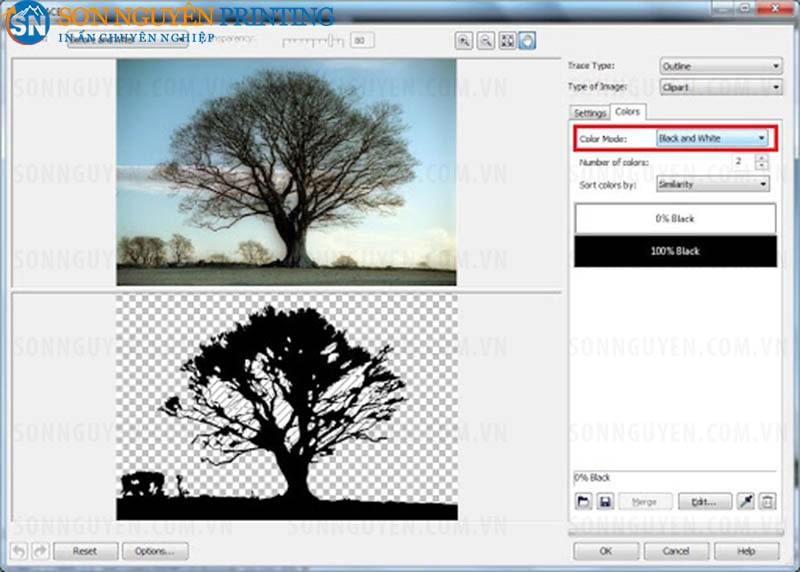Viewport: 800px width, 572px height.
Task: Click the Zoom Out magnifier icon
Action: point(485,41)
